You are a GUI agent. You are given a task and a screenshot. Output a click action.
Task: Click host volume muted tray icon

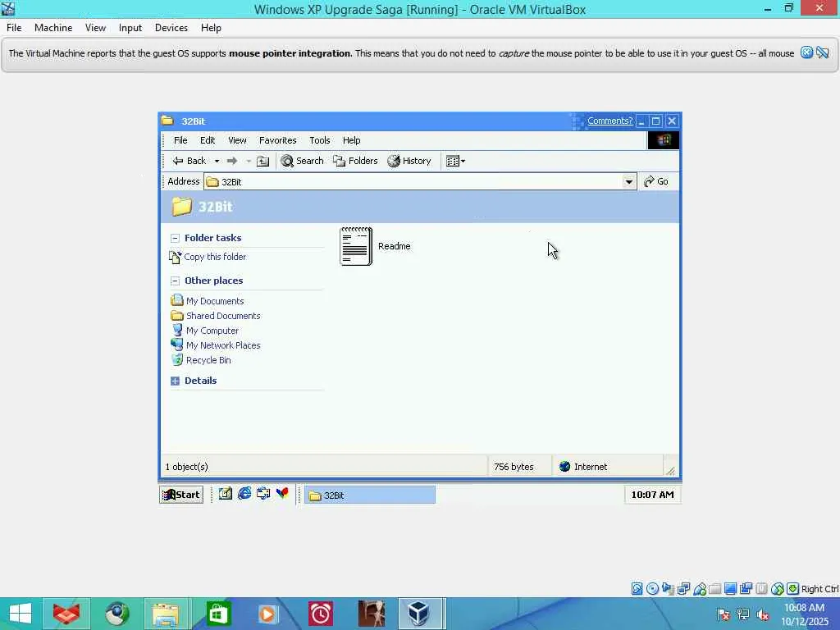[764, 614]
